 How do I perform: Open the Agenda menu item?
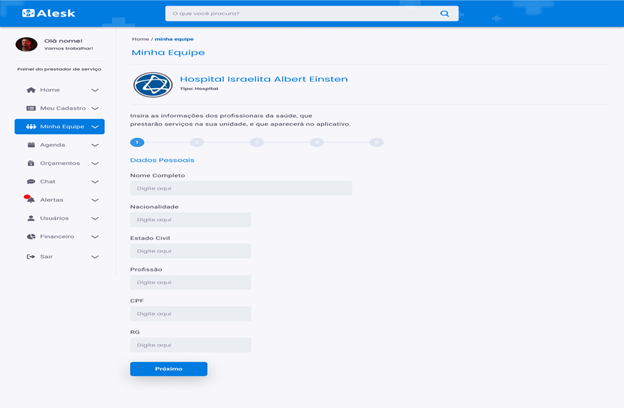60,145
